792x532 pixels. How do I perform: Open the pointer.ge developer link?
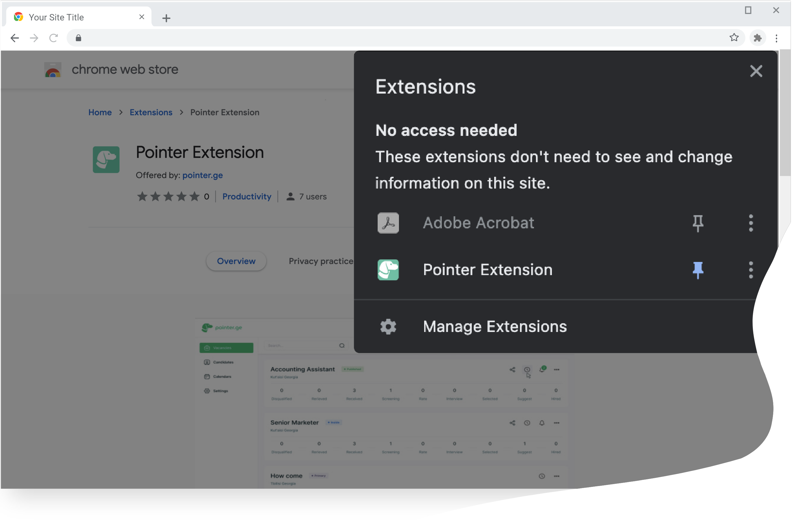[x=203, y=175]
